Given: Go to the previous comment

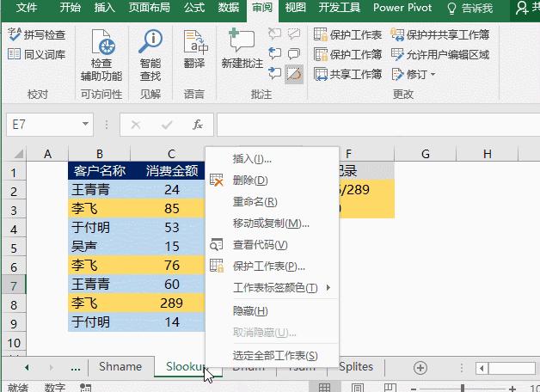Looking at the screenshot, I should point(274,53).
